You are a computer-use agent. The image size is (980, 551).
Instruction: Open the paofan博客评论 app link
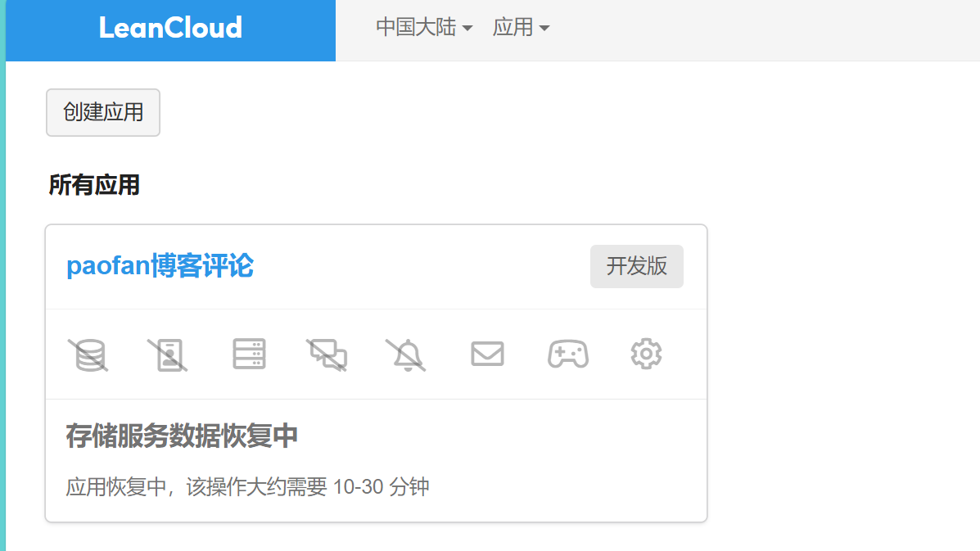coord(160,266)
